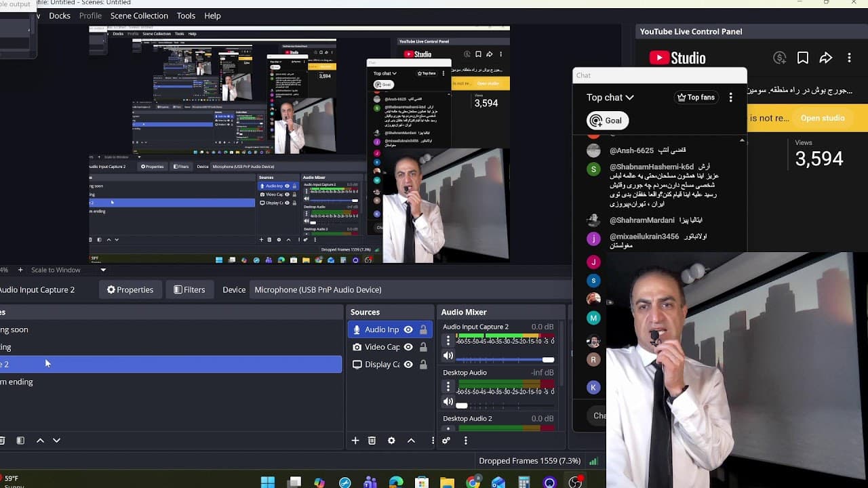The height and width of the screenshot is (488, 868).
Task: Mute Audio Input Capture 2 speaker icon
Action: 448,356
